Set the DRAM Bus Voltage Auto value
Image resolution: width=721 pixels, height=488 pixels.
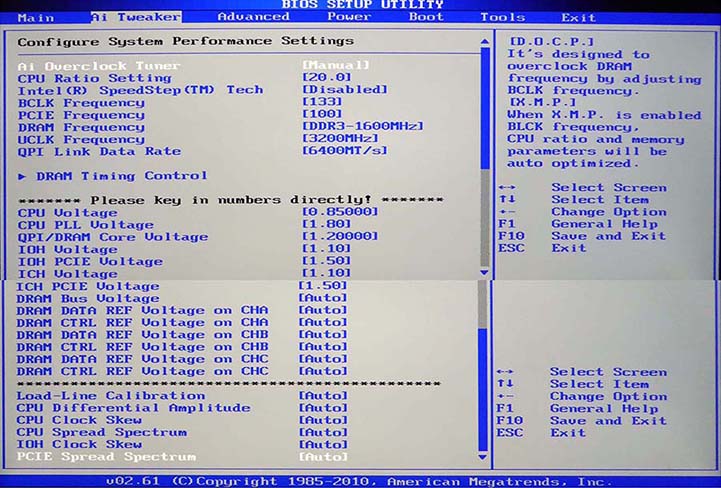(323, 298)
